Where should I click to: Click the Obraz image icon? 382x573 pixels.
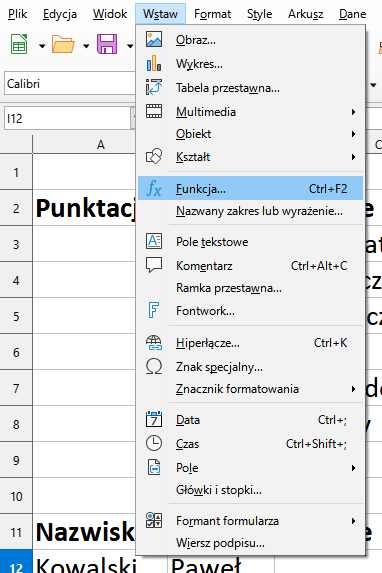(x=154, y=39)
